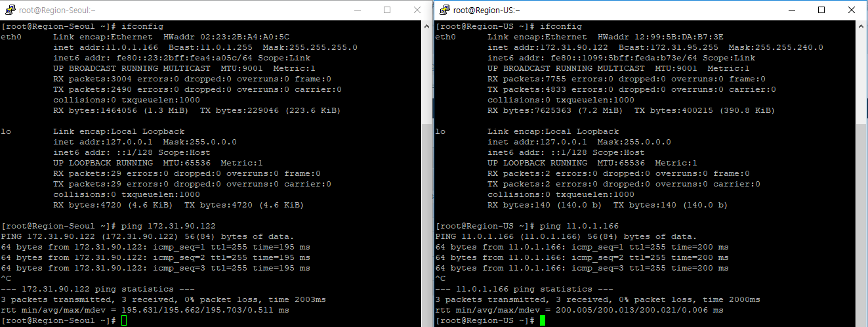Click eth0 interface name in US terminal

click(446, 37)
